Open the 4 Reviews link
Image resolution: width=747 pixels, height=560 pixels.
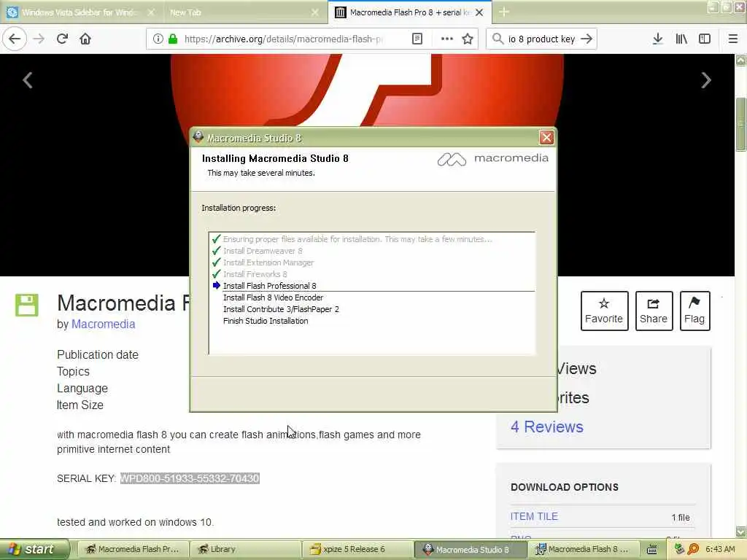(547, 427)
